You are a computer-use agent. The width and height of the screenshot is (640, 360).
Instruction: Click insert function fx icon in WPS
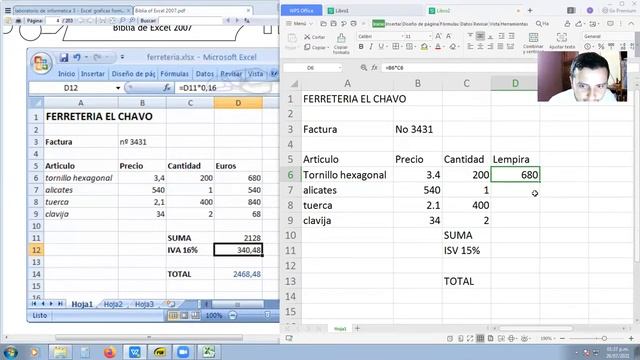[x=374, y=68]
